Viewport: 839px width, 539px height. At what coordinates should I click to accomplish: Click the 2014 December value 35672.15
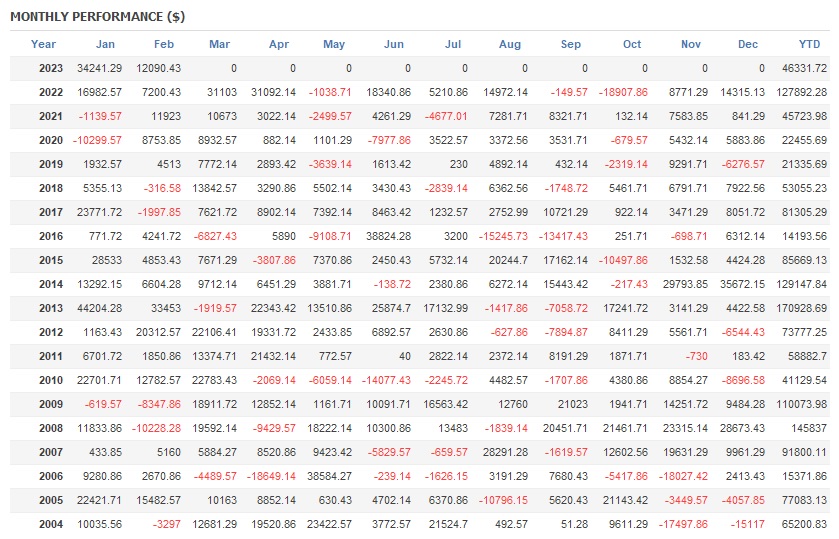coord(741,284)
